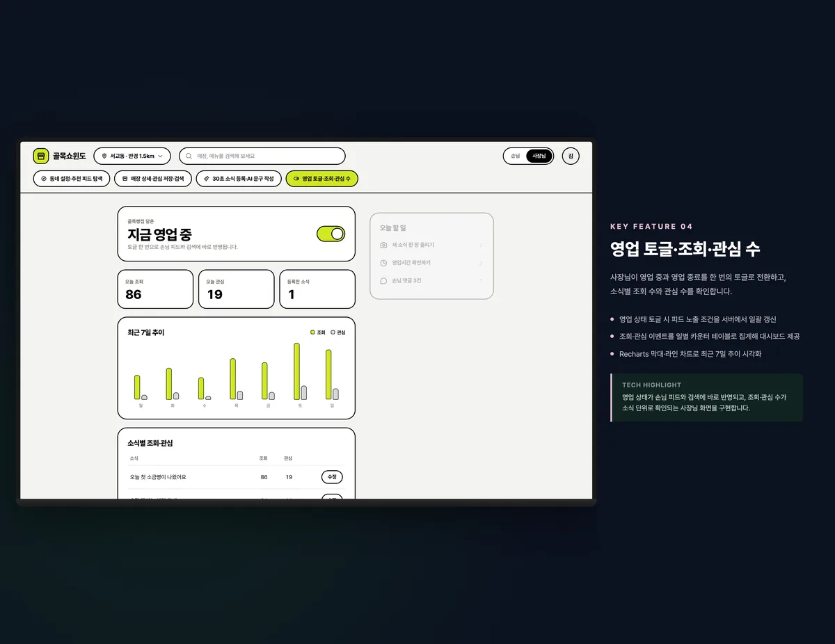Click the 골목쇼윈도 brand name
Viewport: 835px width, 644px height.
70,156
